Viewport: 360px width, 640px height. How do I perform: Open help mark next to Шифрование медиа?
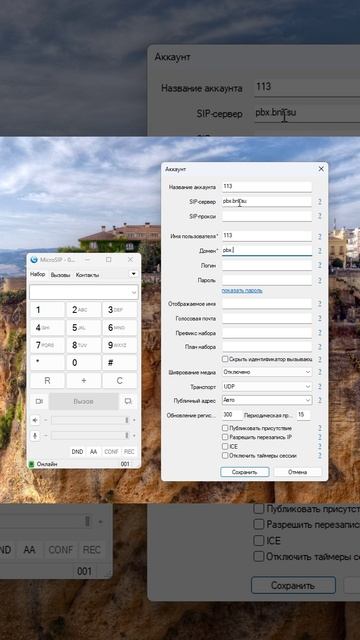click(x=320, y=372)
